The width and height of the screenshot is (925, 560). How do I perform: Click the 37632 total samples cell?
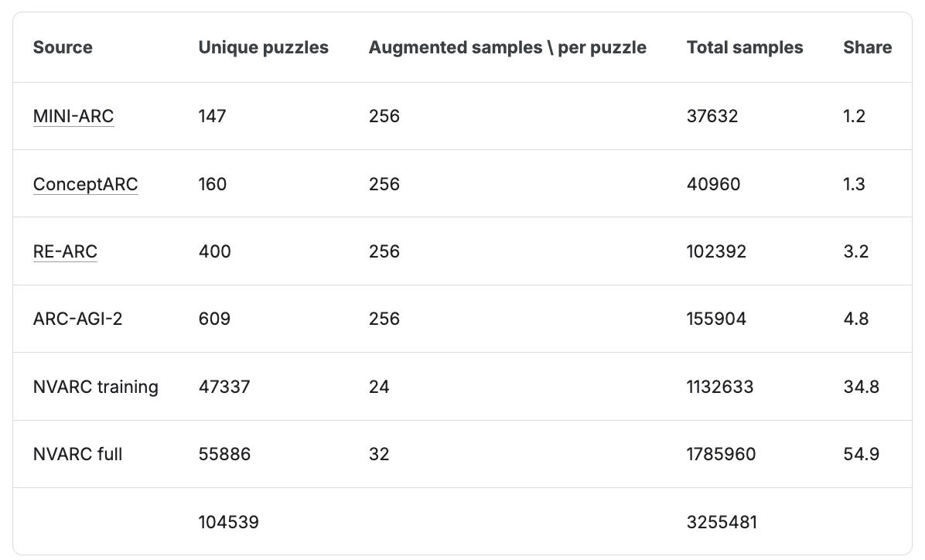tap(712, 117)
